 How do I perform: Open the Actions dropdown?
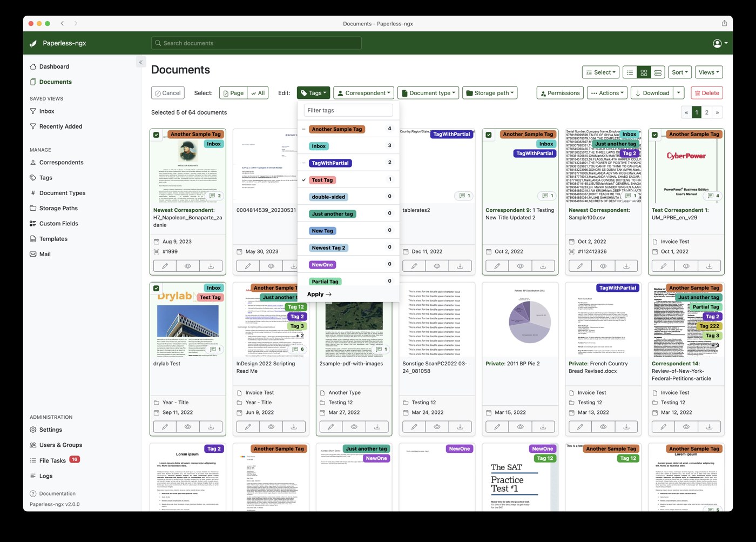click(x=607, y=93)
